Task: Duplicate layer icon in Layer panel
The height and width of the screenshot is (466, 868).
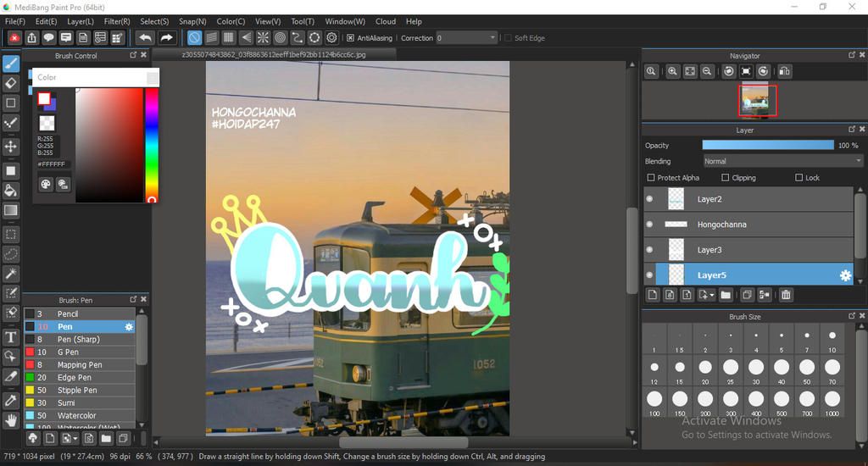Action: [x=747, y=295]
